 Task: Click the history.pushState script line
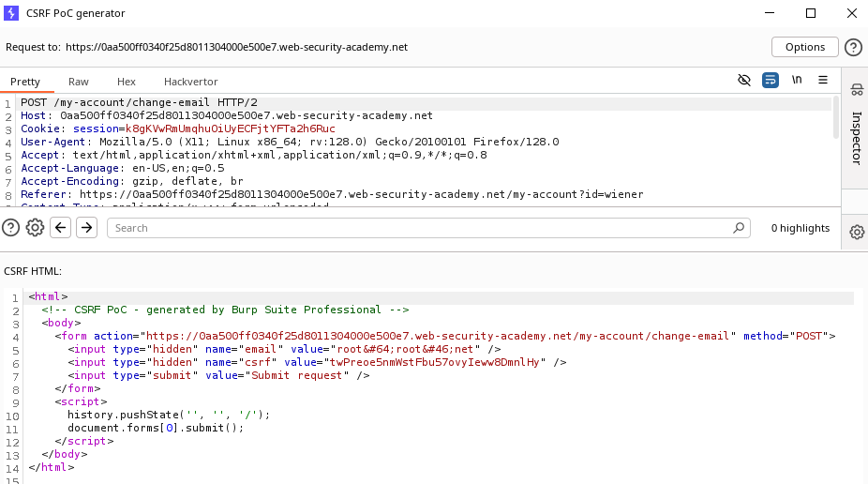tap(169, 415)
